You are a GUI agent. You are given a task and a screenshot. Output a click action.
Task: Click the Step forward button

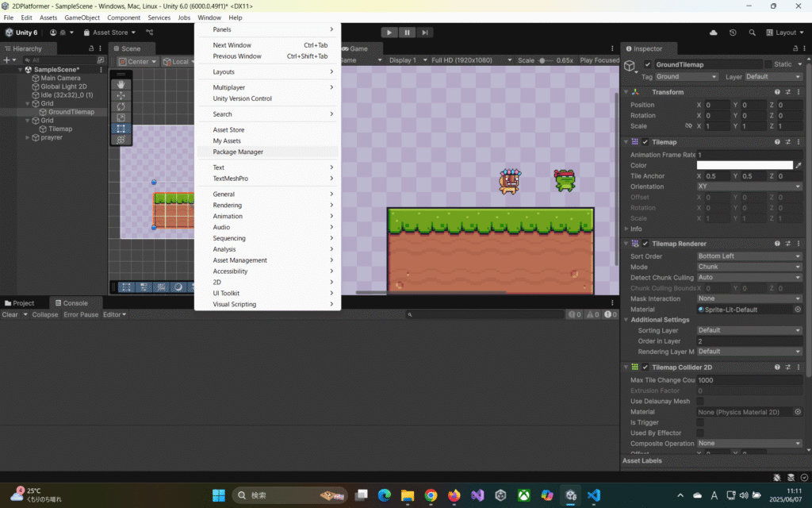[425, 32]
